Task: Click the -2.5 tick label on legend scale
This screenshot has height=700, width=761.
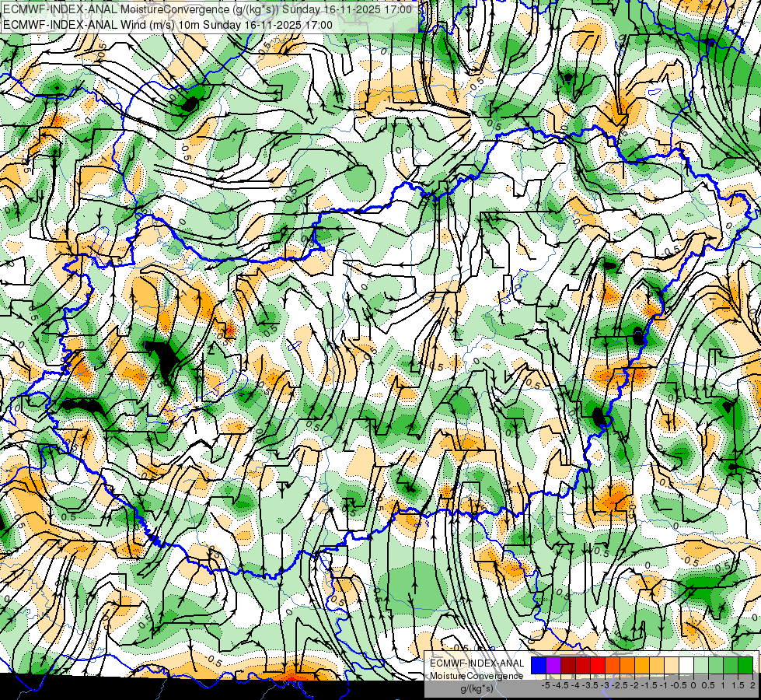Action: pos(620,685)
